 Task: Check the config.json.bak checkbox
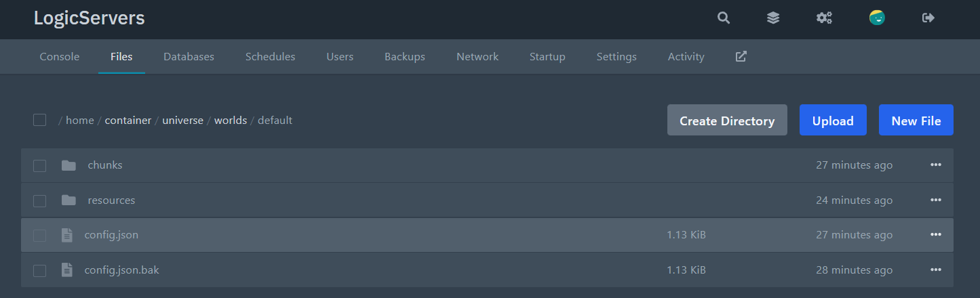click(x=40, y=271)
